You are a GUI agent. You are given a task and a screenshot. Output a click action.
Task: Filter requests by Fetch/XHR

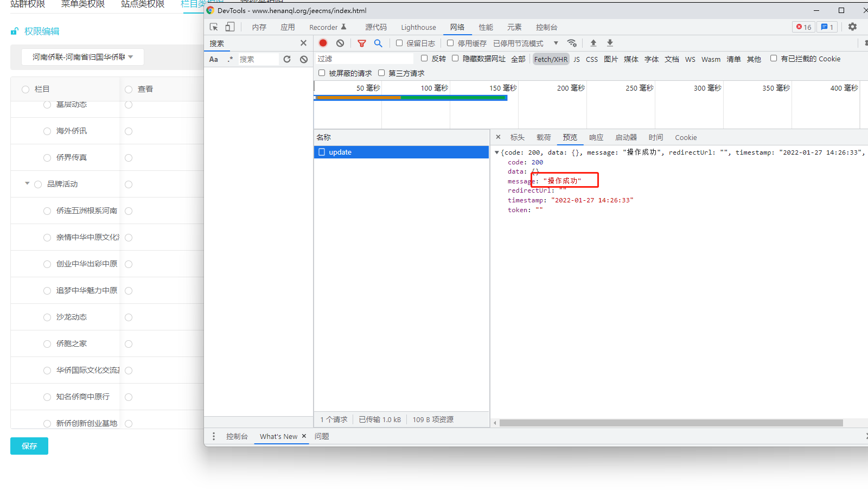pos(551,59)
